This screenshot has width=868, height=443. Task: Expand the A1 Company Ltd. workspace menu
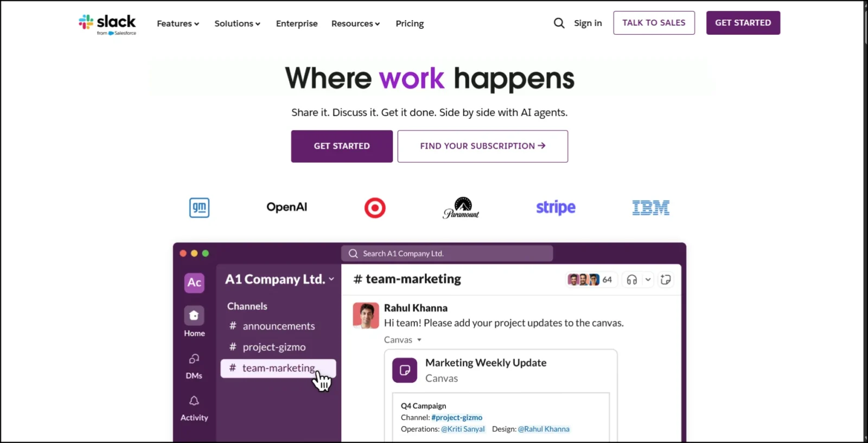click(331, 279)
